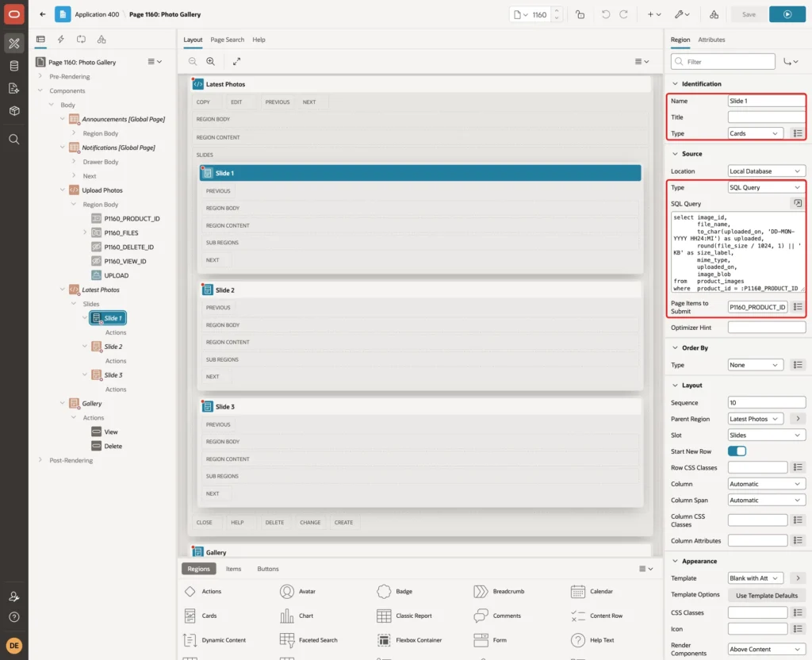Open the Type quick pick list icon
This screenshot has height=660, width=812.
click(798, 133)
